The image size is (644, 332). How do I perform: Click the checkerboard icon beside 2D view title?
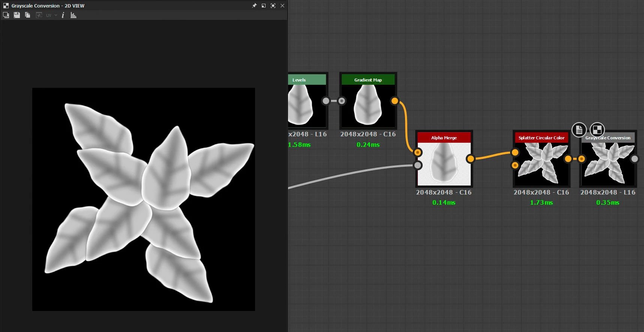[x=6, y=6]
